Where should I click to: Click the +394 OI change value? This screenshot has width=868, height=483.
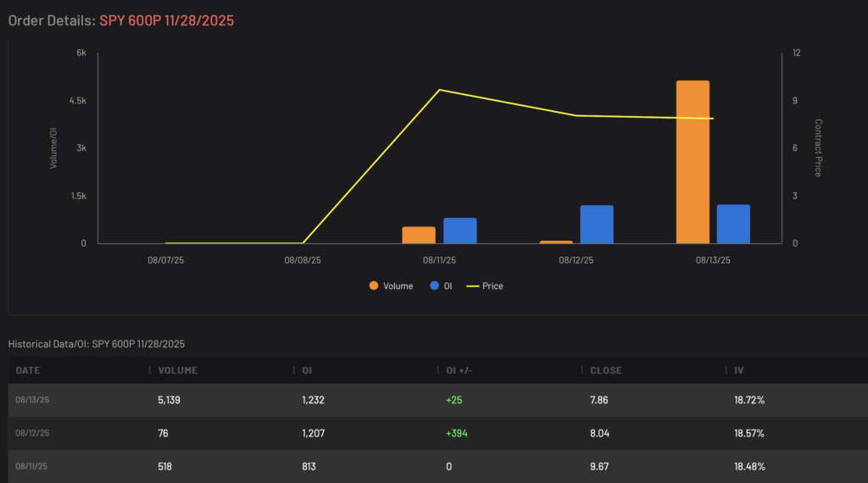click(457, 433)
